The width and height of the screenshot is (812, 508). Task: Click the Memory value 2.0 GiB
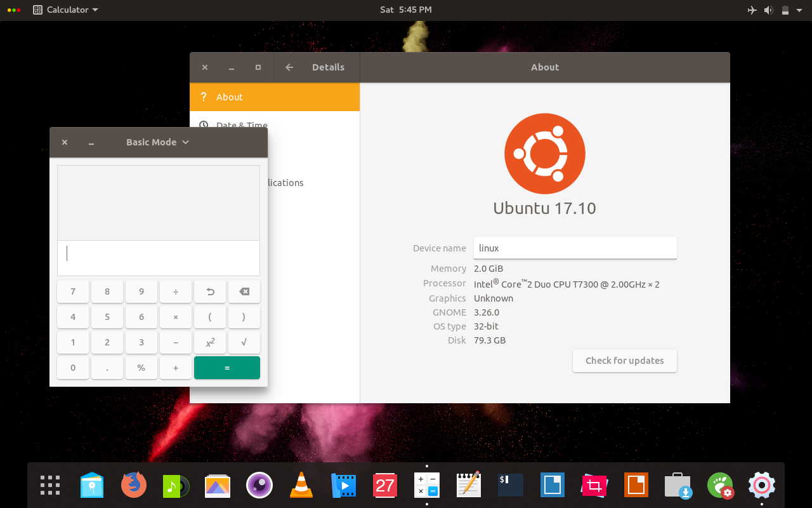click(x=488, y=269)
